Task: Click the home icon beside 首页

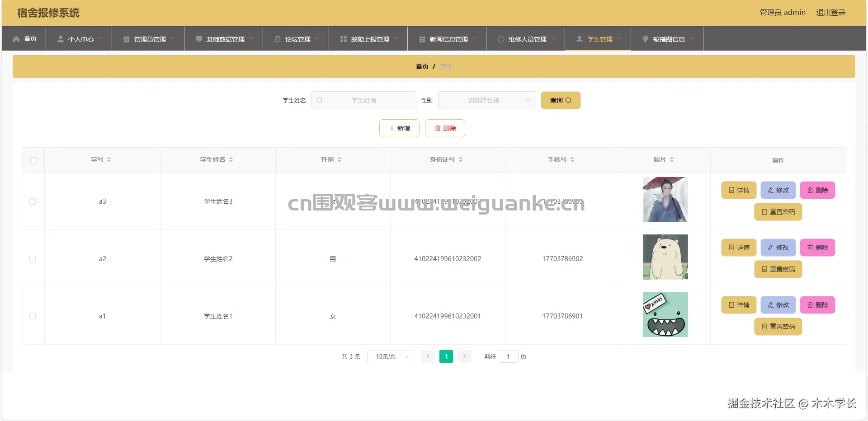Action: pyautogui.click(x=16, y=39)
